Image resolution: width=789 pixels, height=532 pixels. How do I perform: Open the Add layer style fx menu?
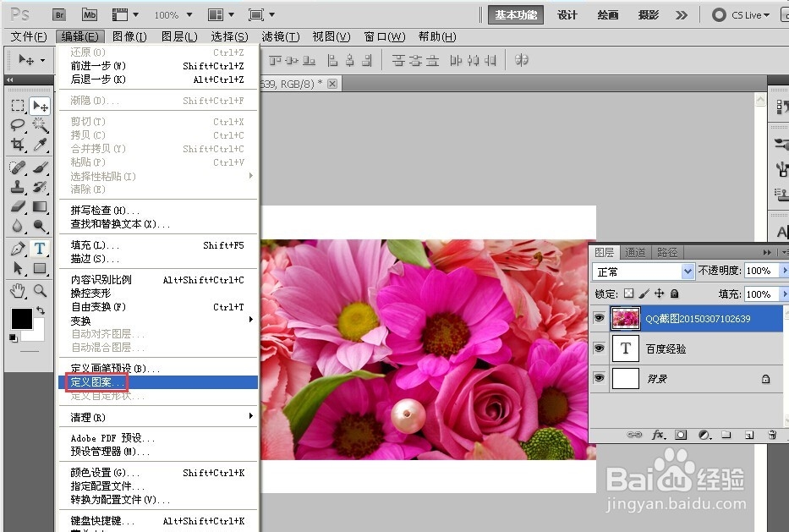(659, 435)
